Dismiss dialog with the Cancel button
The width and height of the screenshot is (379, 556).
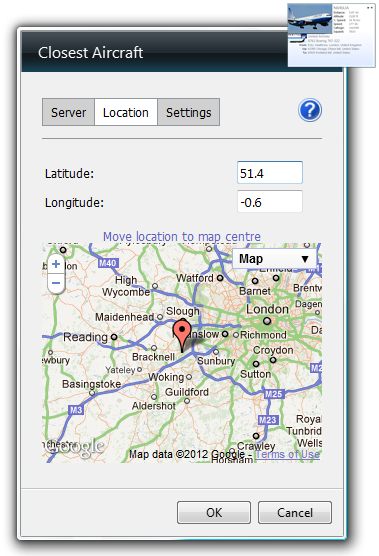point(295,512)
